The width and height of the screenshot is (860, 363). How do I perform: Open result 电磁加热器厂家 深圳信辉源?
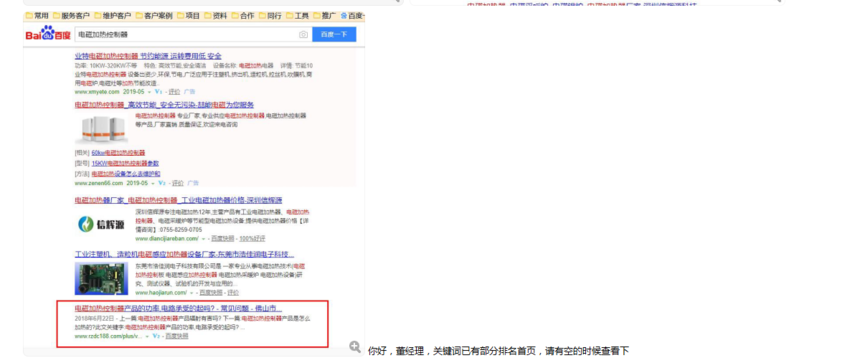coord(179,200)
